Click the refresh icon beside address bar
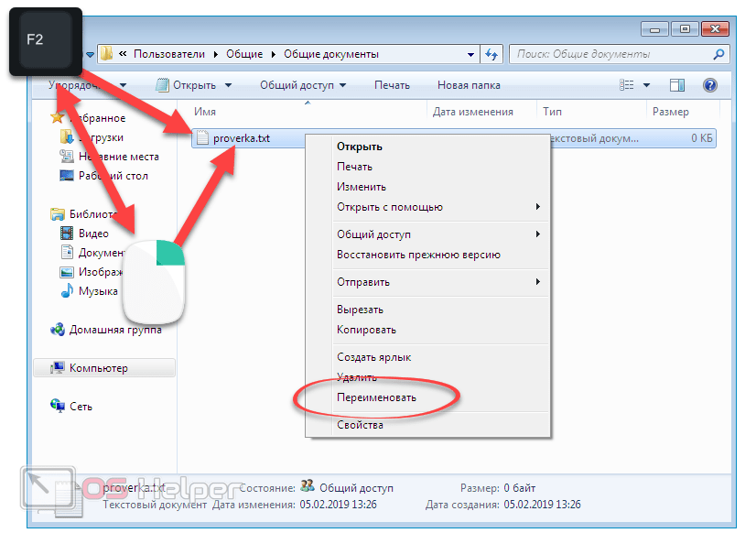 pyautogui.click(x=491, y=54)
